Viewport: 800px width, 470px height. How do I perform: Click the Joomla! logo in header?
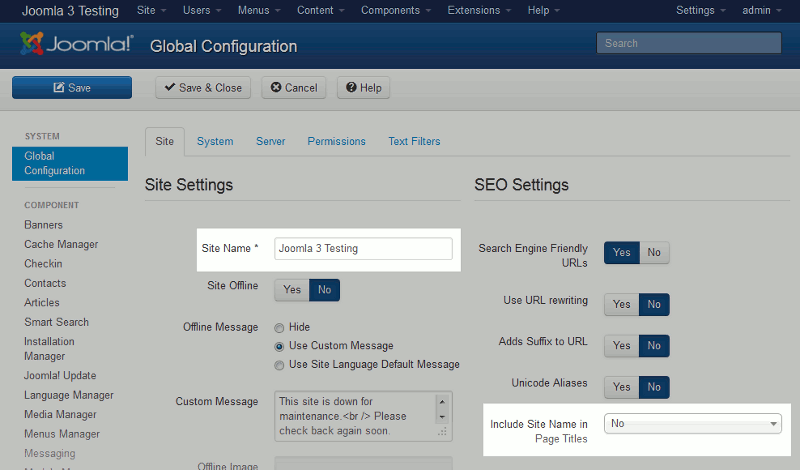75,45
